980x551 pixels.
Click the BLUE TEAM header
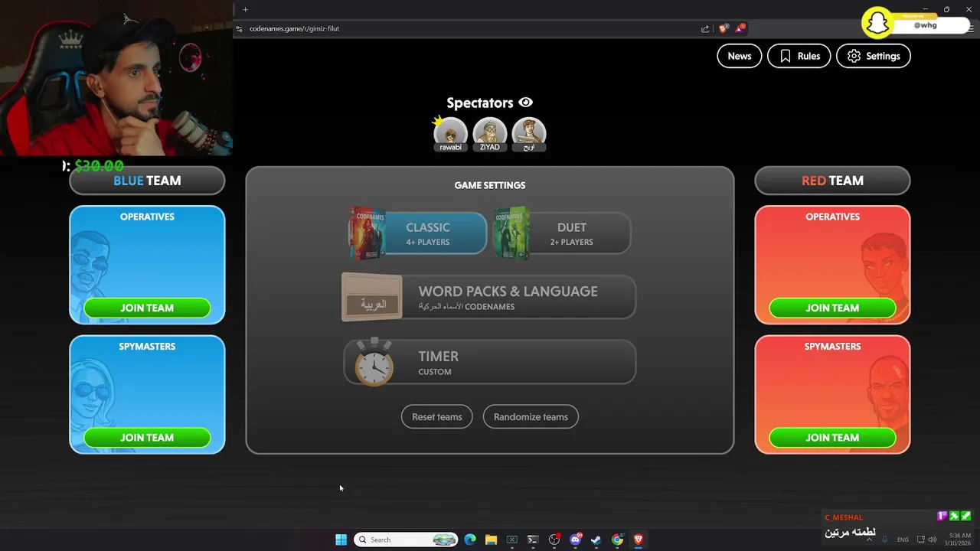point(147,181)
